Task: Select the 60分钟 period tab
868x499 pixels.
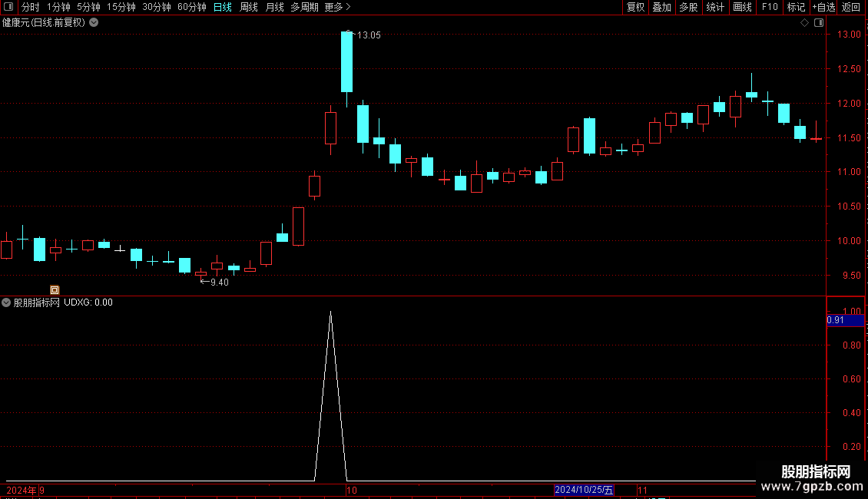Action: click(x=191, y=7)
